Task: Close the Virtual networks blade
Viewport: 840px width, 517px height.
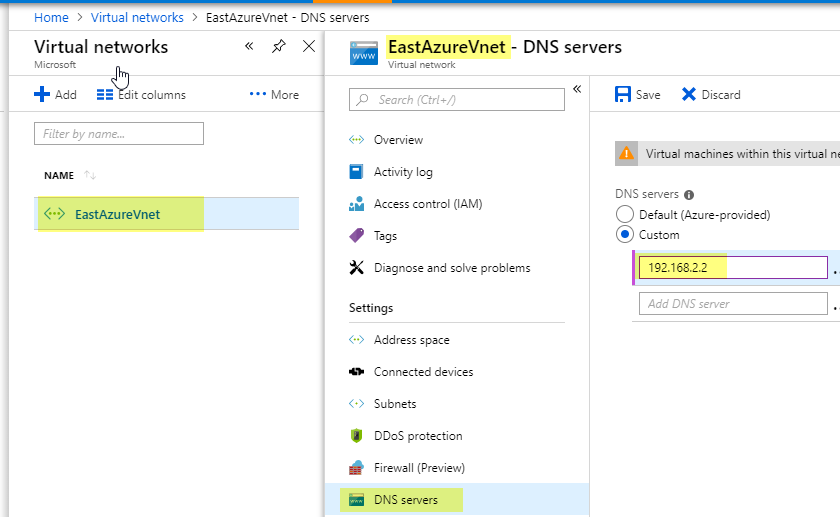Action: click(x=309, y=46)
